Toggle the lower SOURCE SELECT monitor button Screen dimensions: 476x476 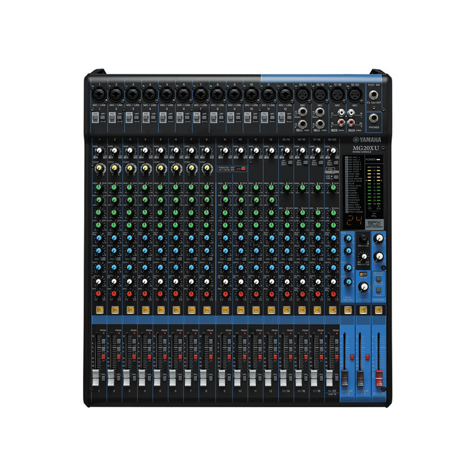[378, 290]
